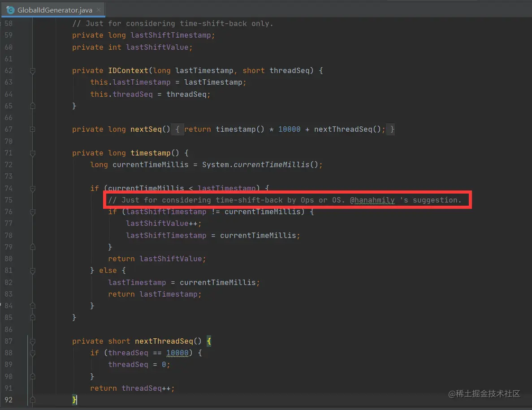
Task: Click System.currentTimeMillis() on line 72
Action: (x=260, y=164)
